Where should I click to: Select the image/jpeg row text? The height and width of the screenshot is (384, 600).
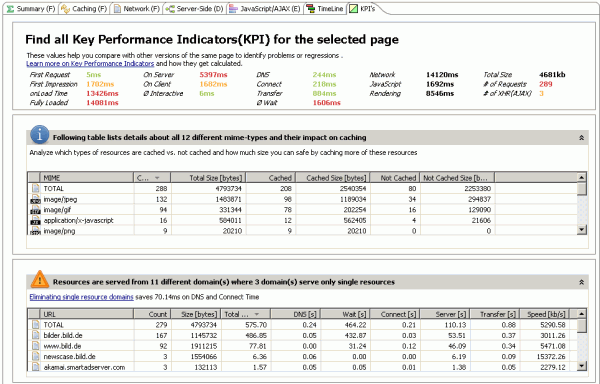(60, 199)
